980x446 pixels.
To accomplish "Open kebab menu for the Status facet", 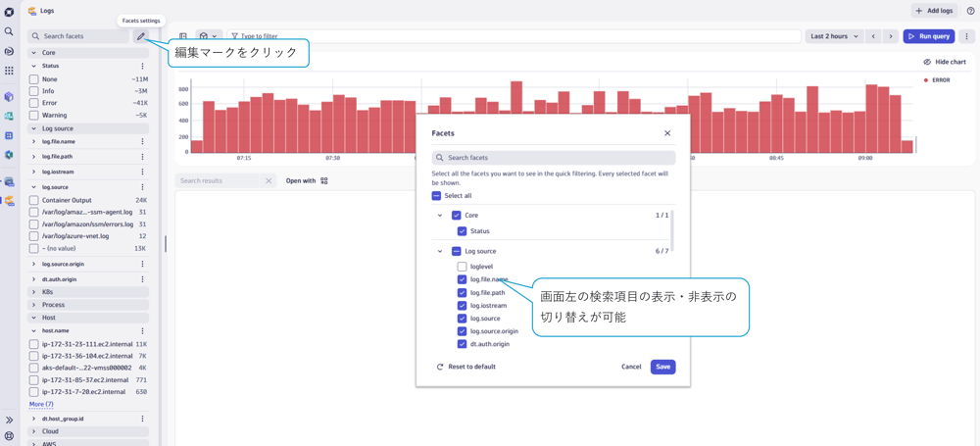I will click(142, 67).
